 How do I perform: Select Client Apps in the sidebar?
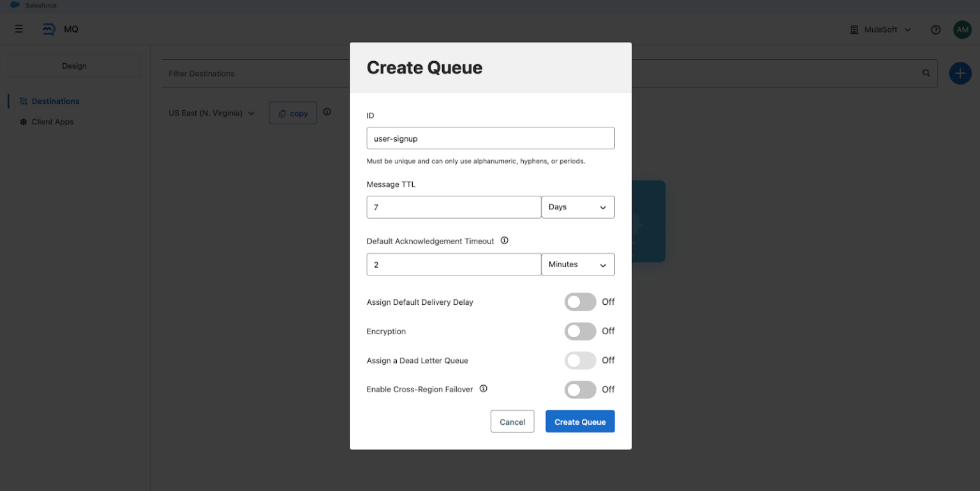tap(52, 122)
